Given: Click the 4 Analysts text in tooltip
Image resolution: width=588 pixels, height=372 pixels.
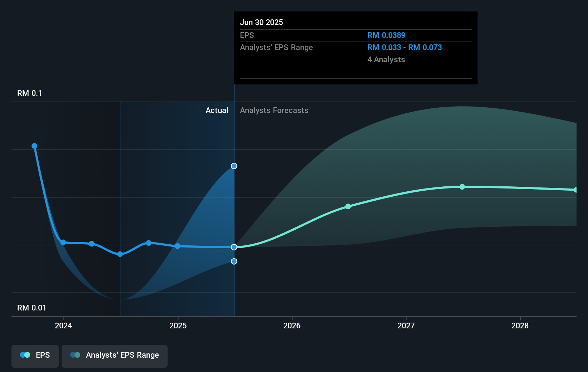Looking at the screenshot, I should (386, 60).
